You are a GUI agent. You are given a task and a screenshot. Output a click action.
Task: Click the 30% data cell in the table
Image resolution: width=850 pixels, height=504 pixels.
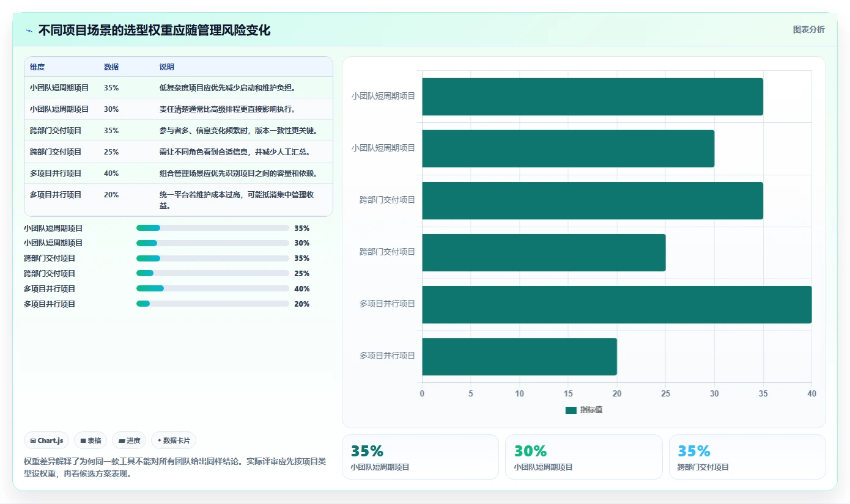[111, 109]
